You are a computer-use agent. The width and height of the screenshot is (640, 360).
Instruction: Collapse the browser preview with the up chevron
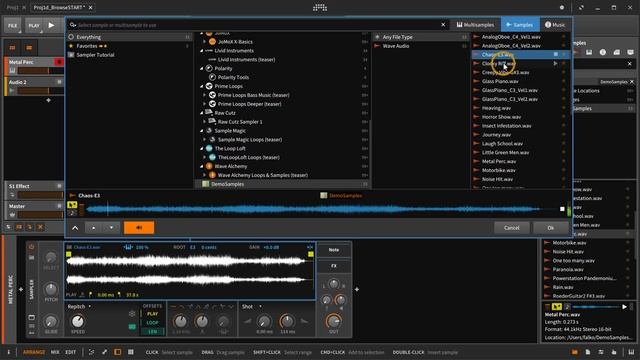(75, 228)
